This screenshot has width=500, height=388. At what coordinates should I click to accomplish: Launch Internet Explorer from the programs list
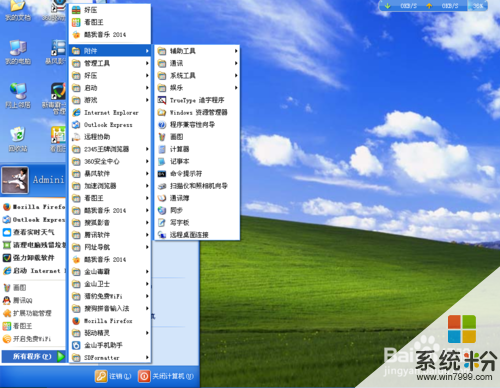(110, 112)
